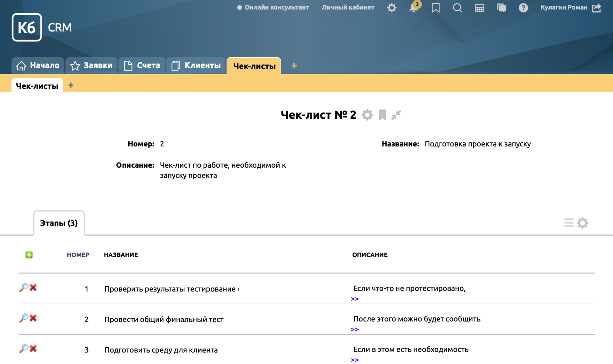613x364 pixels.
Task: Expand the description of stage 1
Action: [x=354, y=299]
